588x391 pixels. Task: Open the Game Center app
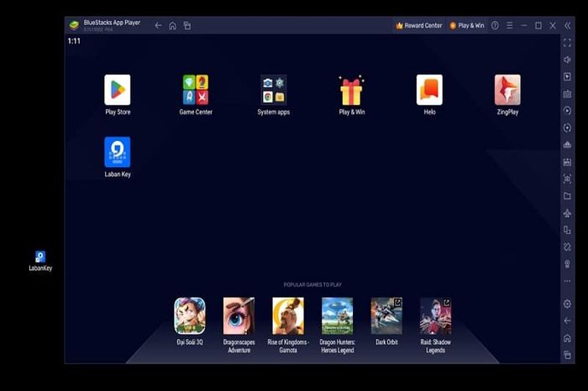click(196, 90)
